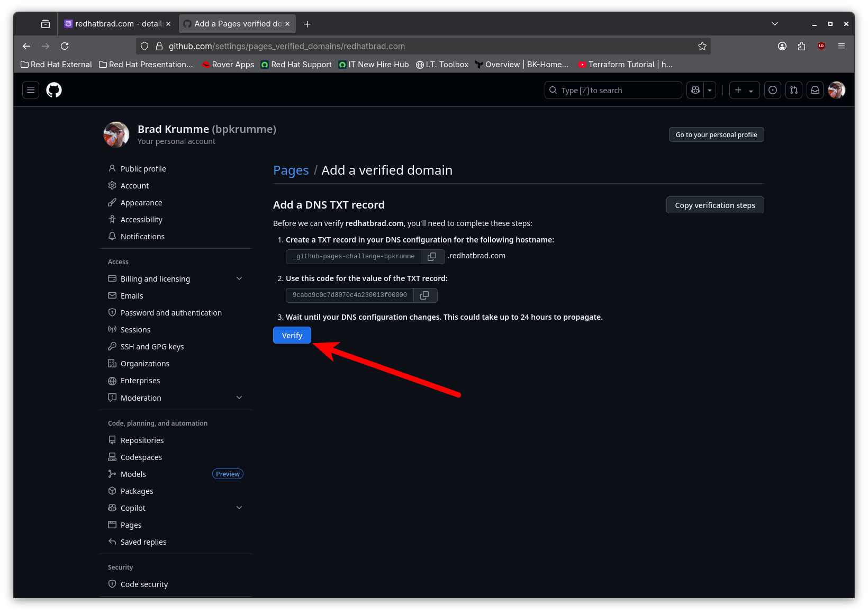This screenshot has height=613, width=868.
Task: Open Copilot chat icon in header
Action: click(695, 90)
